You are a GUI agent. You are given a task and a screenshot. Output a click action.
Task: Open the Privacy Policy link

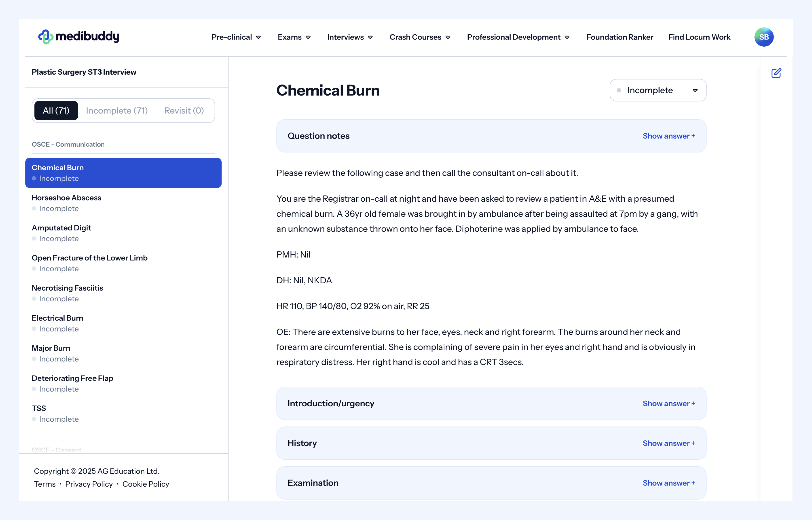point(89,484)
